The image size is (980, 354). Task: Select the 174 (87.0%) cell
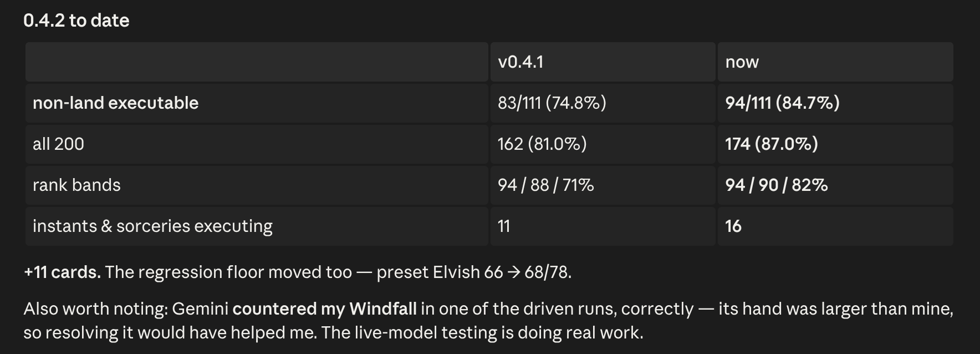click(835, 144)
